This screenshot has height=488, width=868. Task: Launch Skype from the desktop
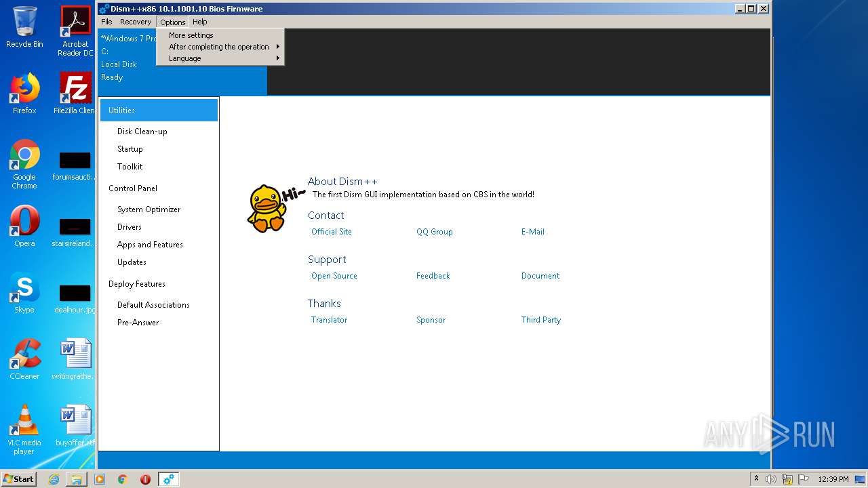click(24, 293)
